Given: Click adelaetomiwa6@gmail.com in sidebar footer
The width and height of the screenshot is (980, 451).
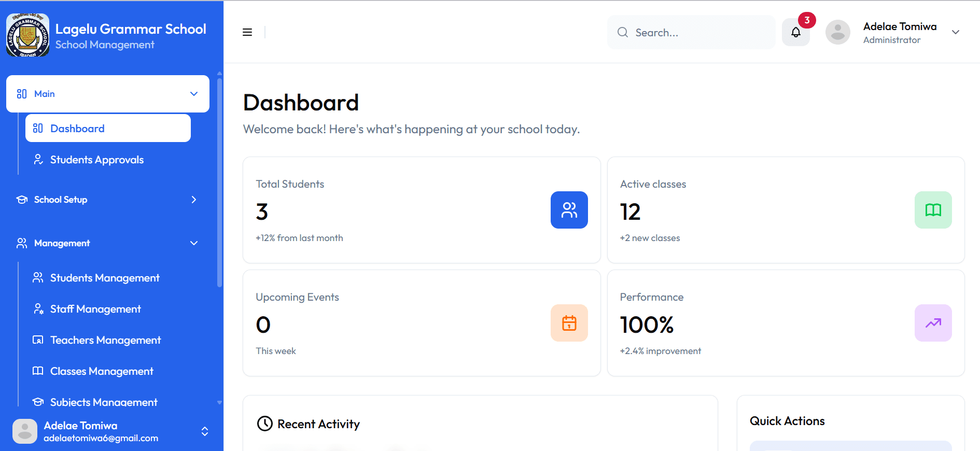Looking at the screenshot, I should point(101,438).
